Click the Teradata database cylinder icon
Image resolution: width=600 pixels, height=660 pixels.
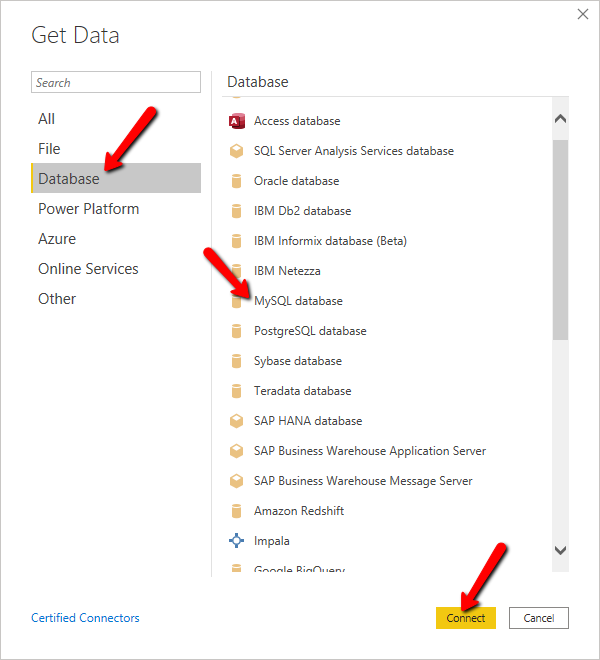coord(237,391)
